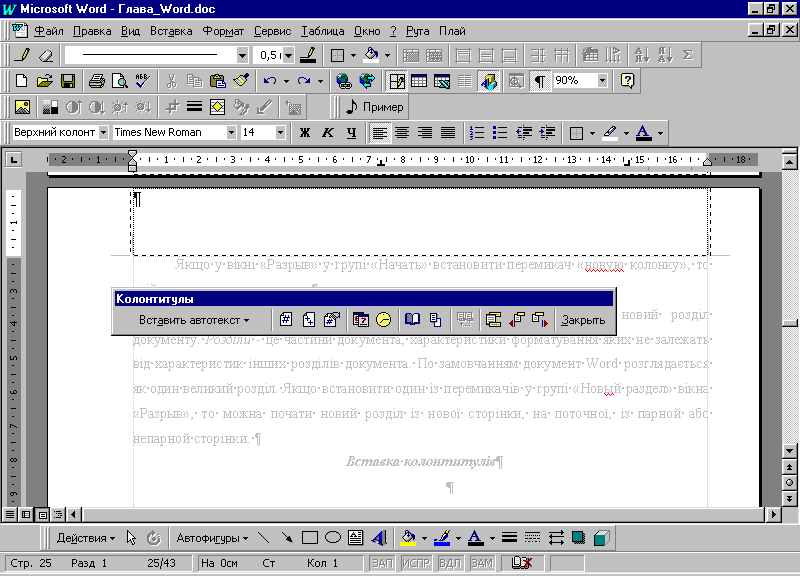Paste from the clipboard
This screenshot has width=800, height=576.
(x=218, y=81)
